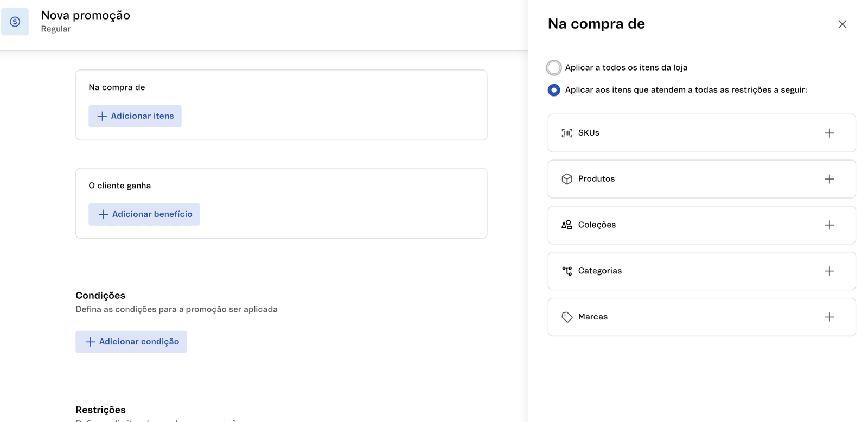Click the O cliente ganha card label

point(120,186)
